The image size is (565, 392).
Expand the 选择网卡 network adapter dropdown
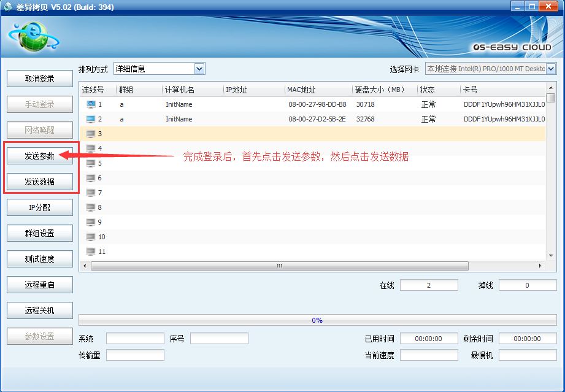[x=550, y=69]
